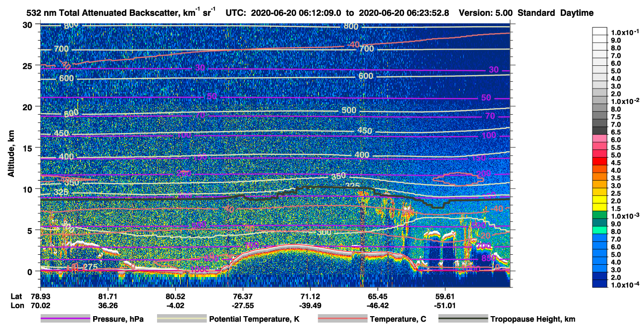Select the red 4.5 colorbar swatch
Viewport: 644px width, 330px height.
600,162
